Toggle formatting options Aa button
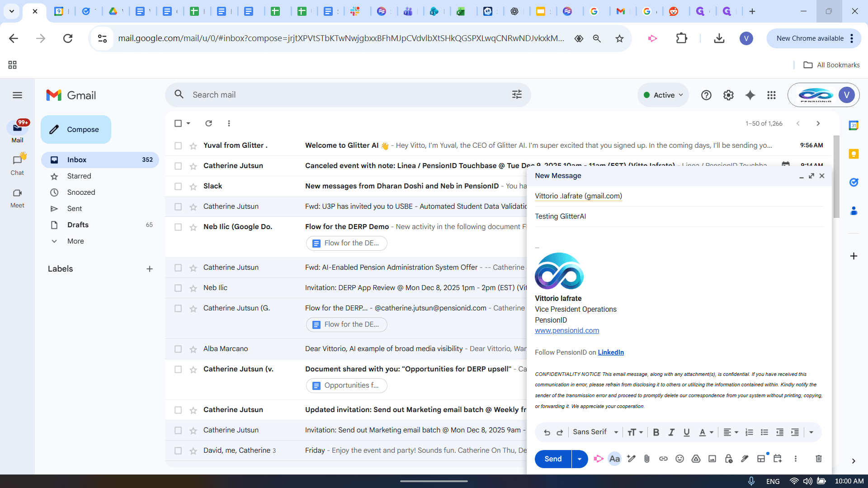Image resolution: width=868 pixels, height=488 pixels. point(614,459)
